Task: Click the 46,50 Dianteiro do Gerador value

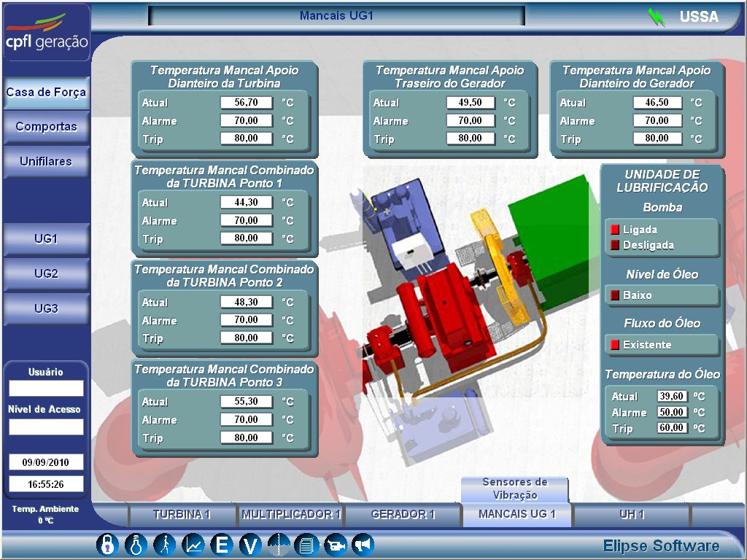Action: (657, 102)
